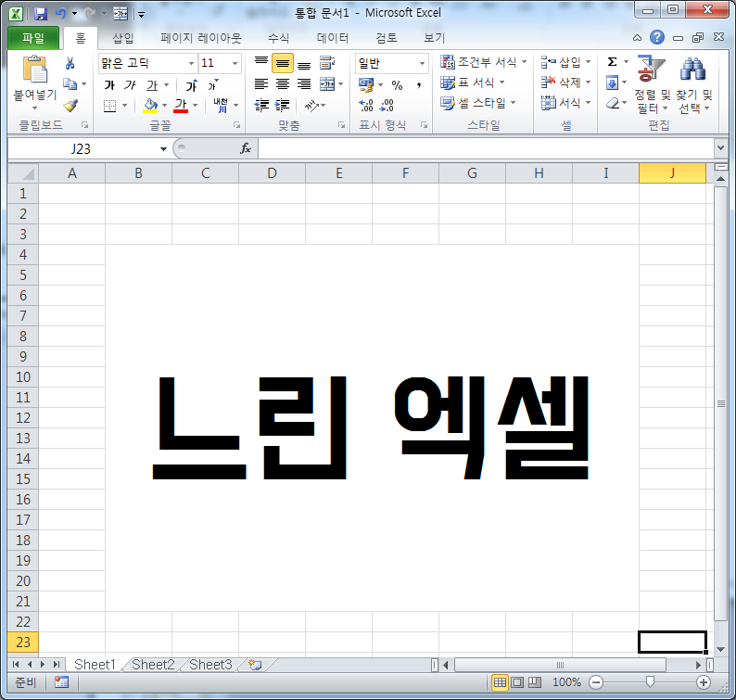Click the cell borders icon
Viewport: 736px width, 700px height.
pyautogui.click(x=109, y=106)
